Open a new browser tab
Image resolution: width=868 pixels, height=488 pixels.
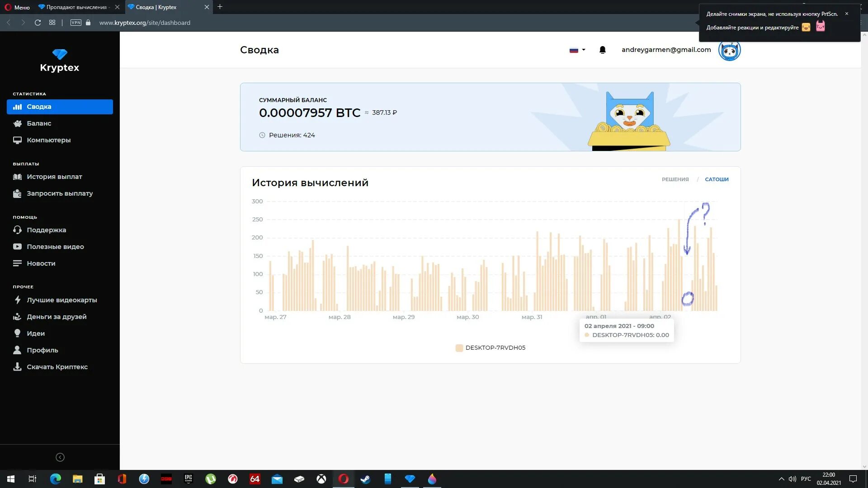(x=220, y=7)
